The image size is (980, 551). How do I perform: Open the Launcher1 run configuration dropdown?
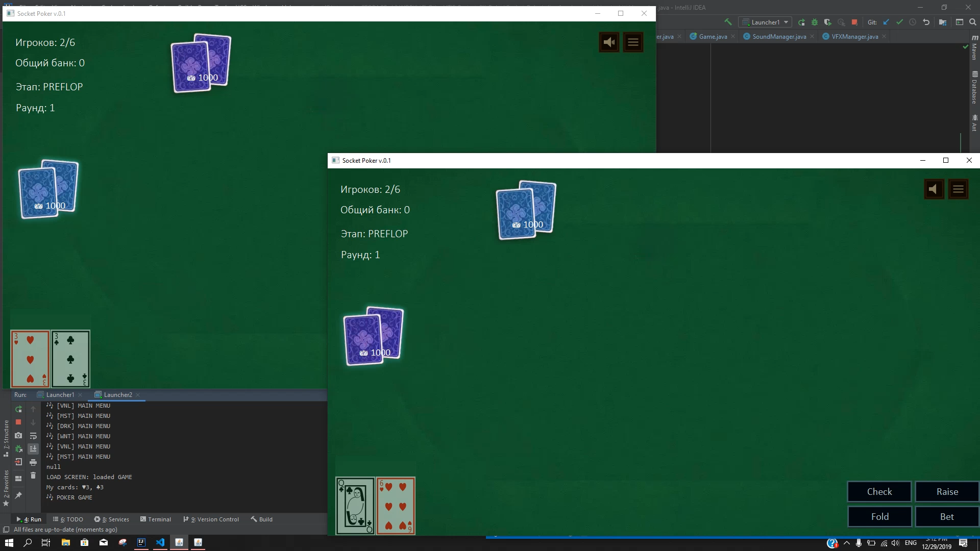click(x=765, y=22)
